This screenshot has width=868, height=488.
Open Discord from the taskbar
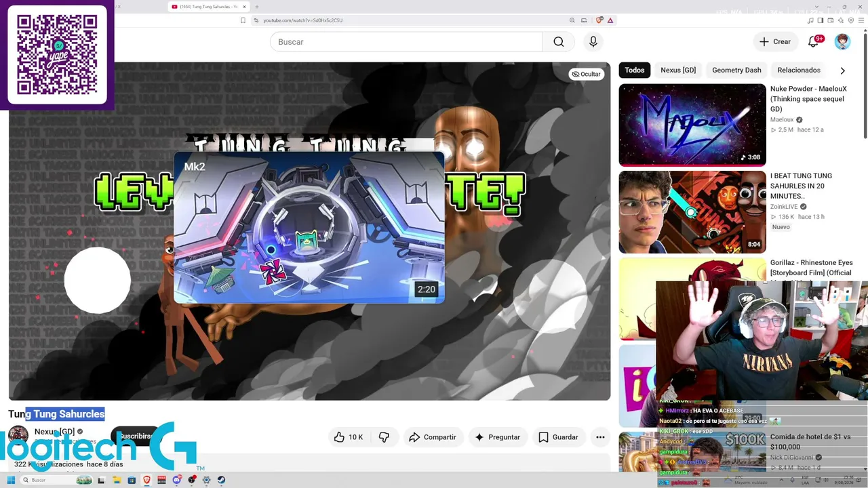coord(177,480)
